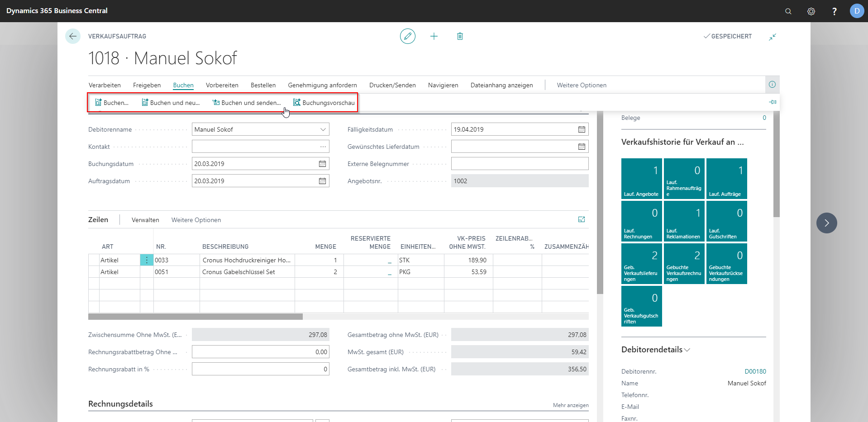Viewport: 868px width, 422px height.
Task: Click the Buchen... action
Action: (112, 103)
